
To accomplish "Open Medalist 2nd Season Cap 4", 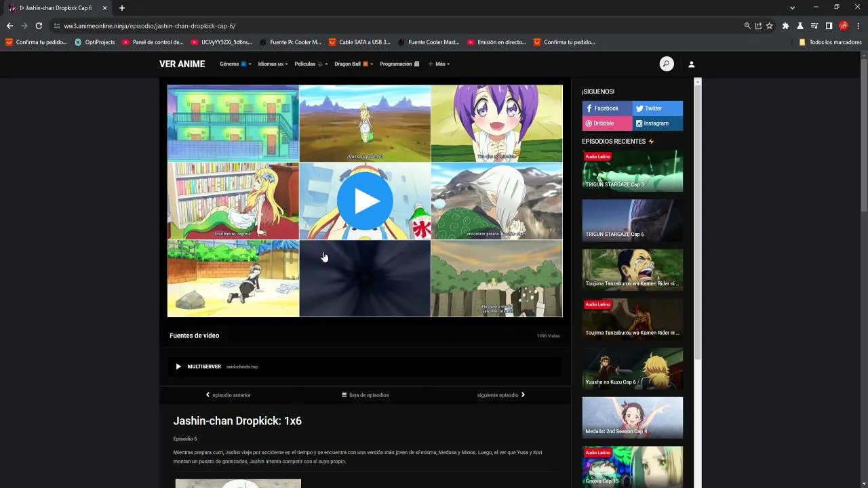I will point(632,418).
